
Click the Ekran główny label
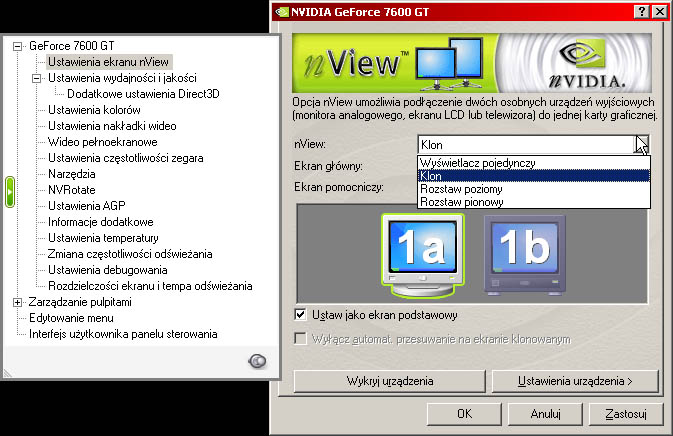(x=328, y=166)
